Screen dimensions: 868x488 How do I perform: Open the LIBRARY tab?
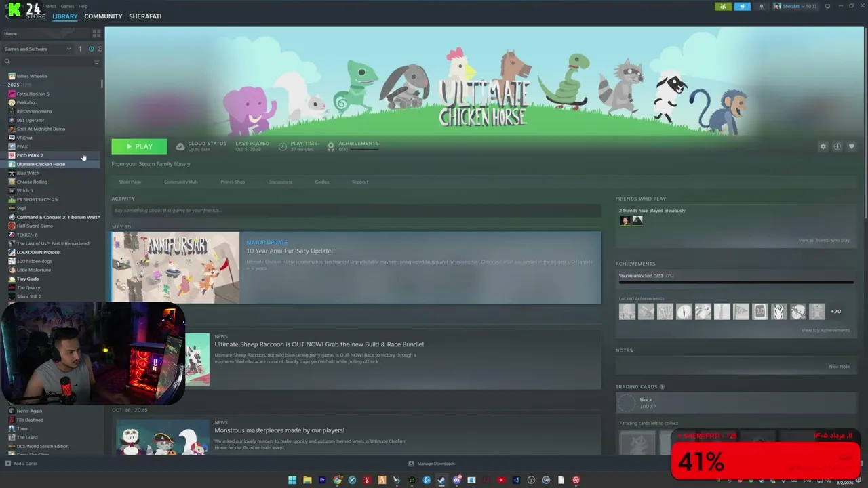65,16
